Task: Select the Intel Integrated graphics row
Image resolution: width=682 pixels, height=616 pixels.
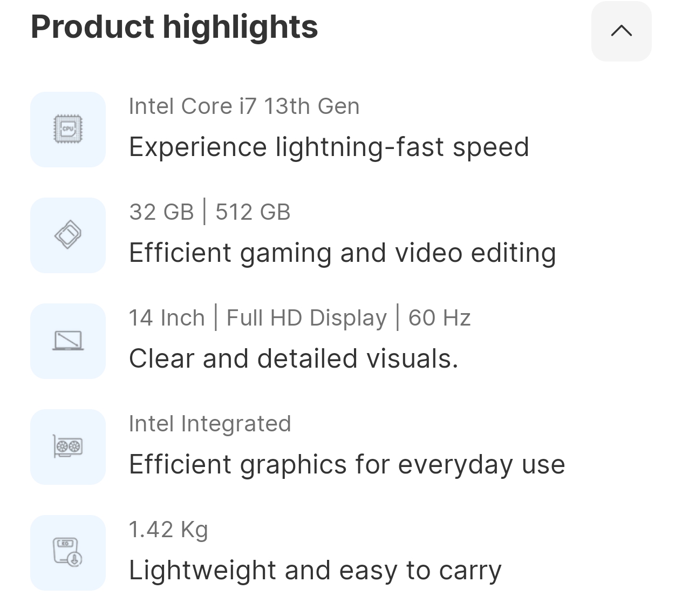Action: click(210, 423)
